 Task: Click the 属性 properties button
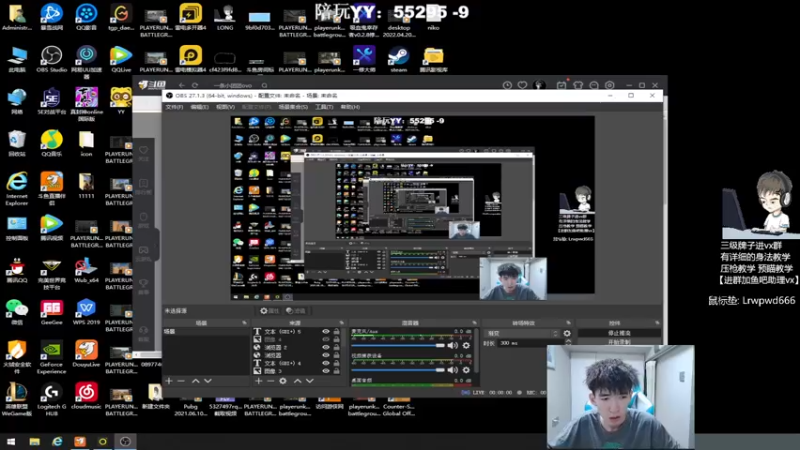269,311
